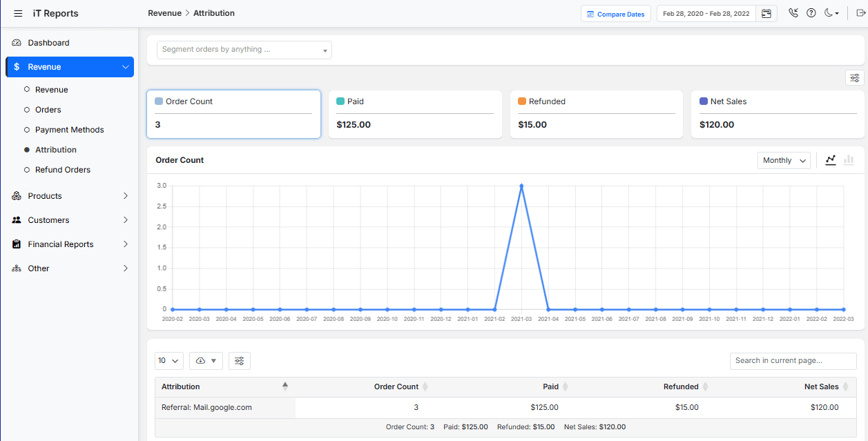Click the table column settings icon
The height and width of the screenshot is (441, 868).
point(240,361)
